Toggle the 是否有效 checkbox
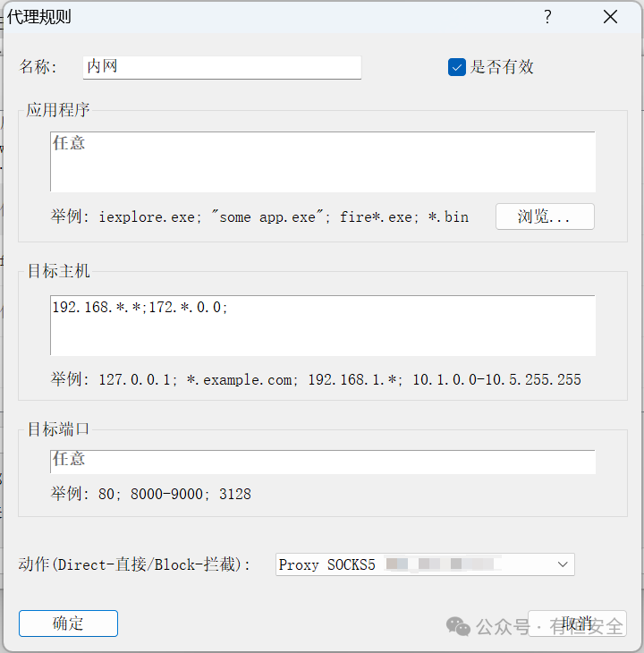Viewport: 644px width, 653px height. pos(457,67)
